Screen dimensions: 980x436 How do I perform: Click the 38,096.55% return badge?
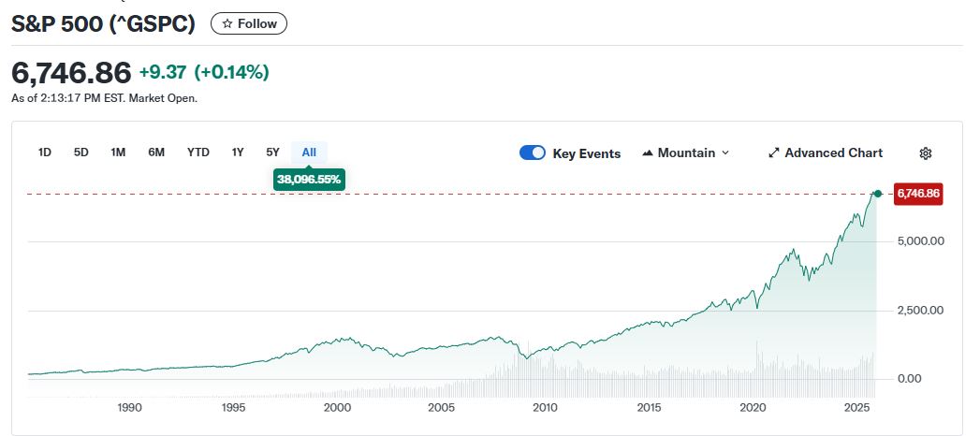click(x=310, y=180)
